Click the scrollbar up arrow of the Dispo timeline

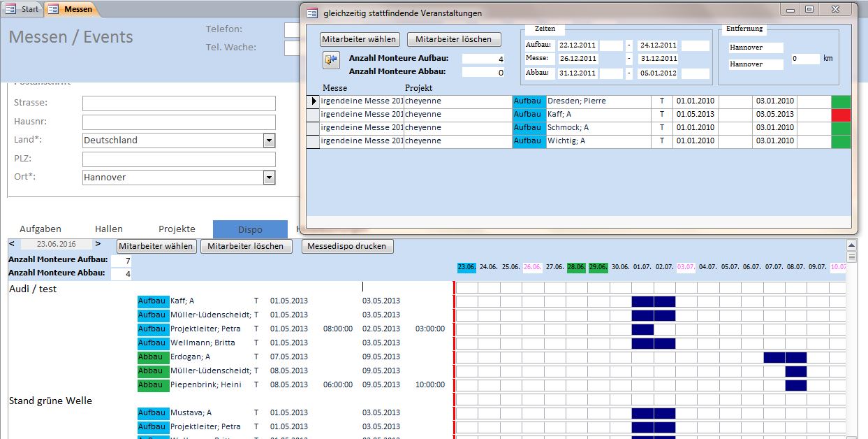tap(851, 245)
